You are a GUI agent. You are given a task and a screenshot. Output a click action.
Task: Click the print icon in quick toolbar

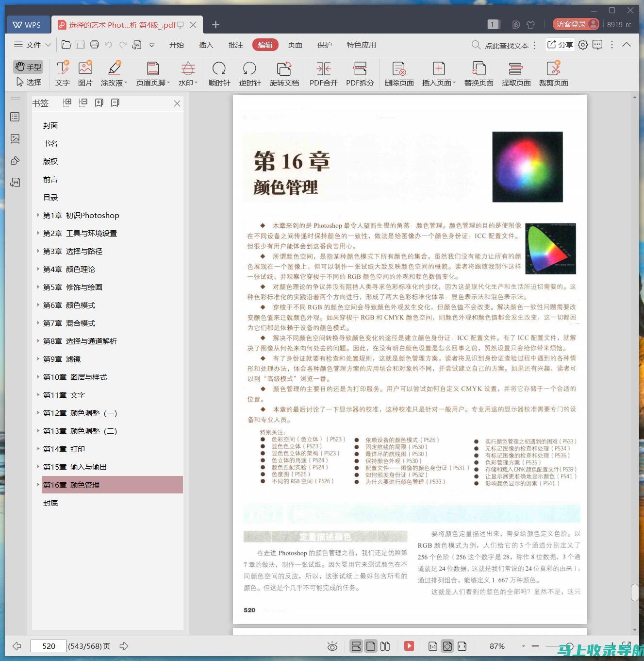[95, 45]
